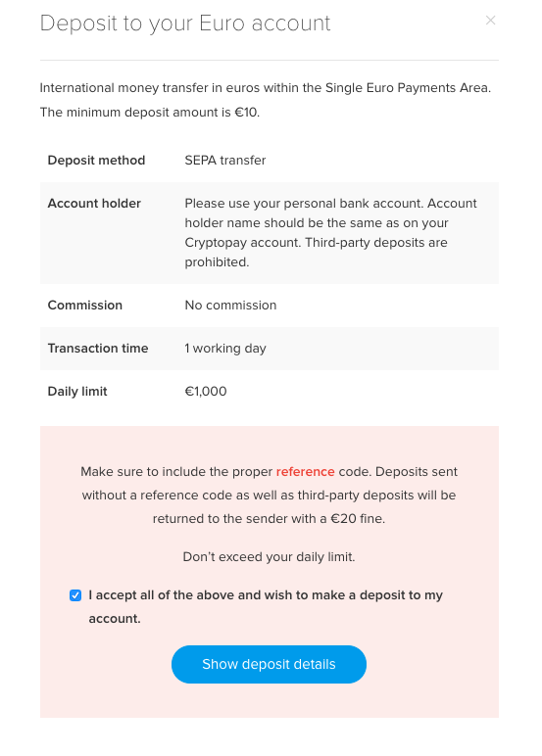Click the €1,000 daily limit value
Screen dimensions: 542x756
[206, 391]
